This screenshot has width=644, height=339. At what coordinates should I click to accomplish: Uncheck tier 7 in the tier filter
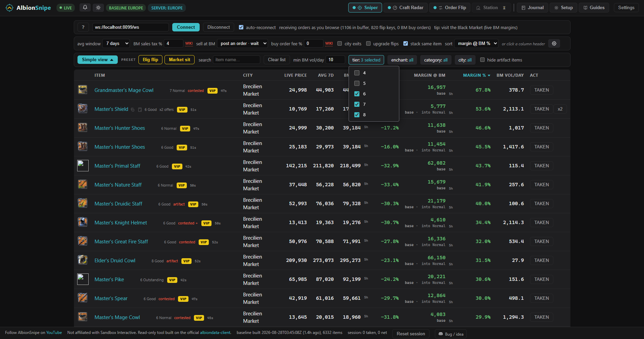pyautogui.click(x=357, y=104)
